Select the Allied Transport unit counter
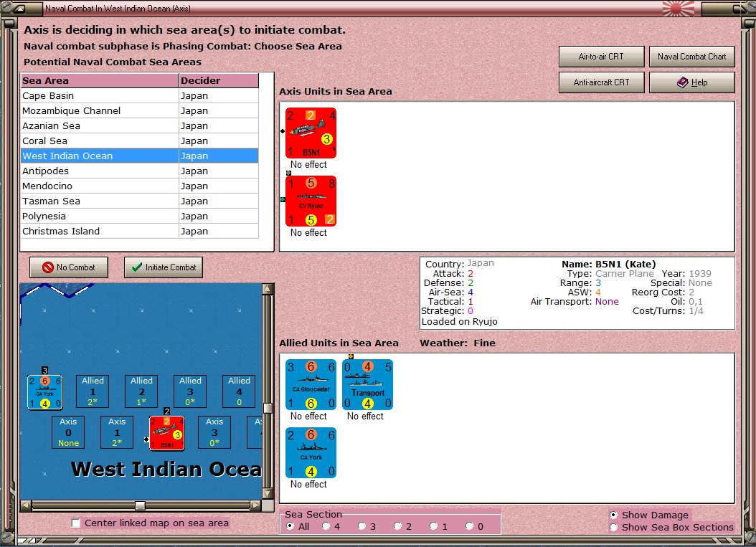Viewport: 756px width, 547px height. (x=367, y=384)
